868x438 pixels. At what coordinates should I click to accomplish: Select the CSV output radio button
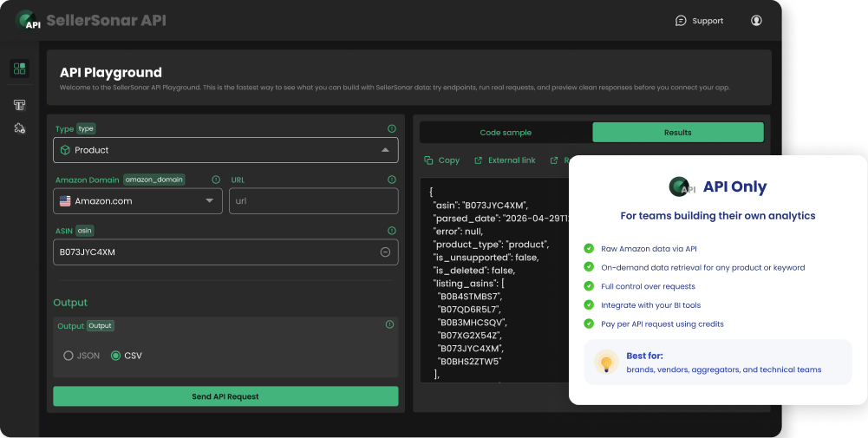115,356
